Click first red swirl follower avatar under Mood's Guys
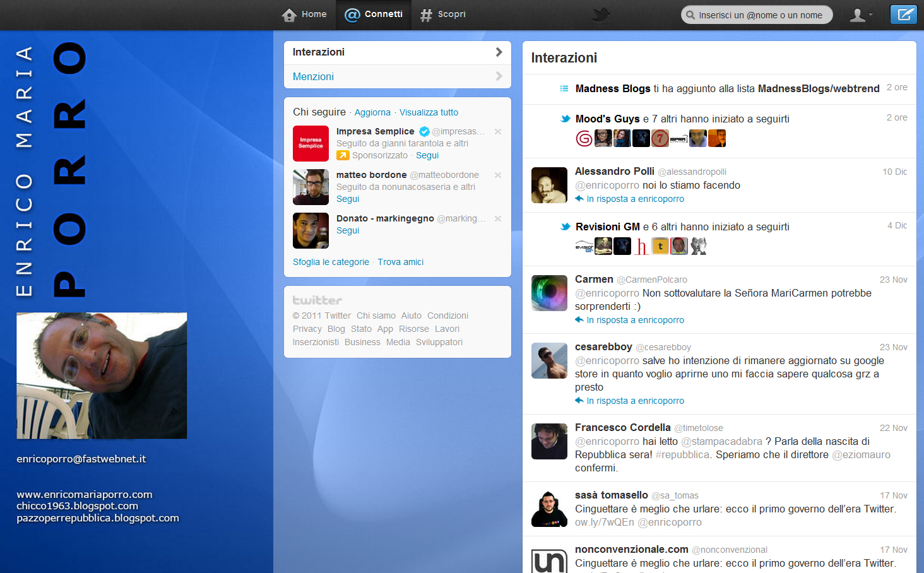This screenshot has height=573, width=924. coord(584,138)
